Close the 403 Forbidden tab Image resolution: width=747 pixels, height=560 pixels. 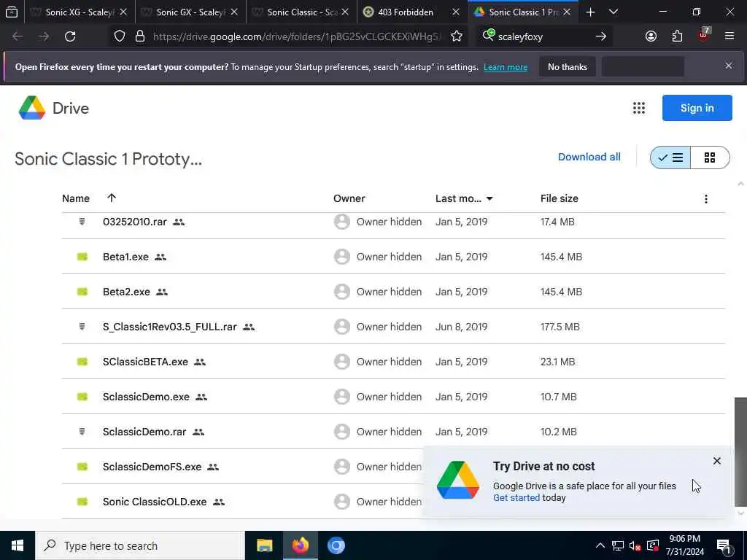tap(456, 12)
